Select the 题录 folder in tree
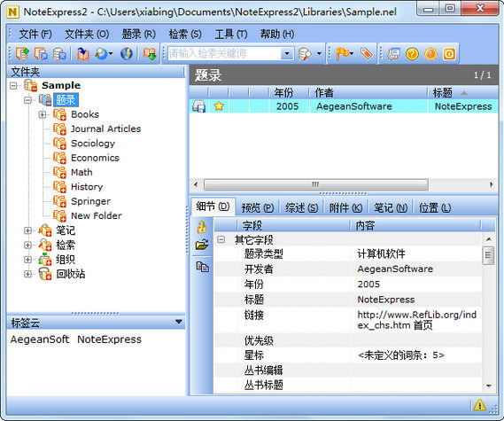504x421 pixels. tap(66, 99)
